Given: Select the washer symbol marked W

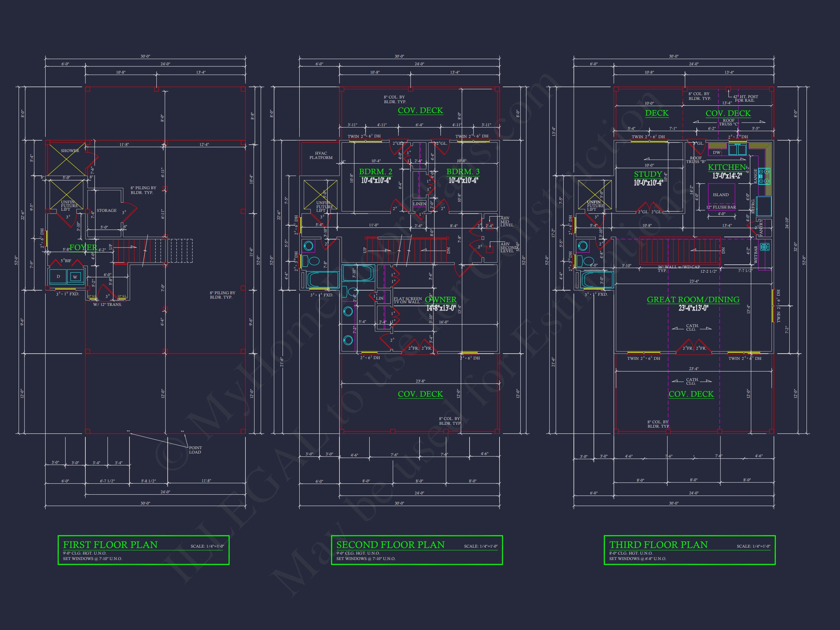Looking at the screenshot, I should pos(75,277).
